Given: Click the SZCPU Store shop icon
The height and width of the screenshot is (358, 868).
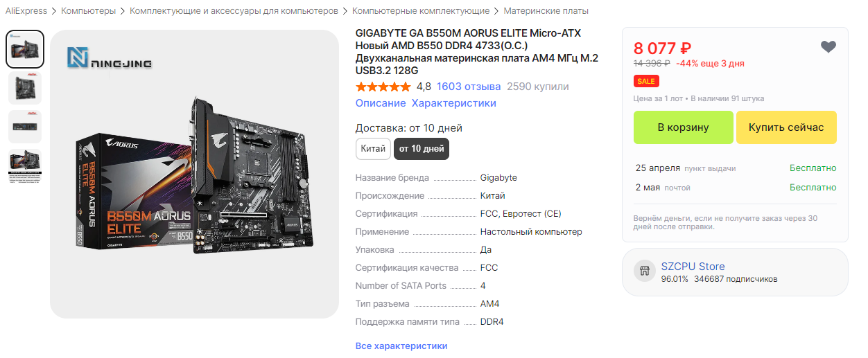Looking at the screenshot, I should (x=644, y=271).
